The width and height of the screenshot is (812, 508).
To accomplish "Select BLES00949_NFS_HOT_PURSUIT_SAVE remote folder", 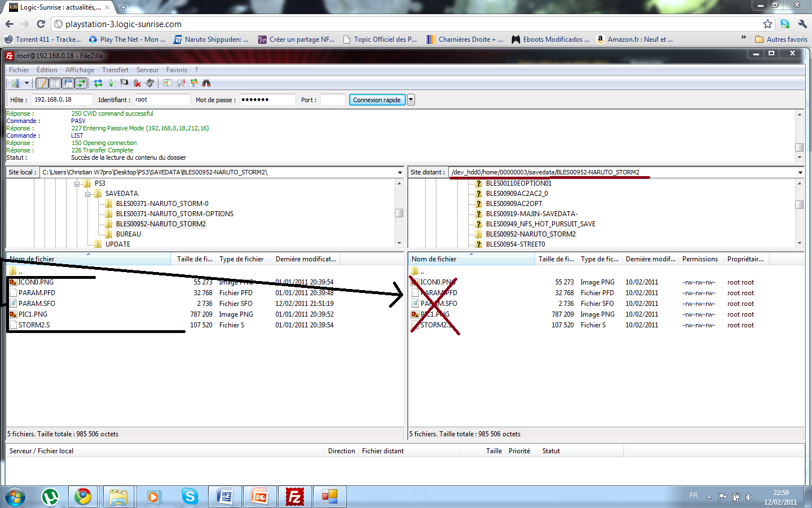I will point(540,224).
